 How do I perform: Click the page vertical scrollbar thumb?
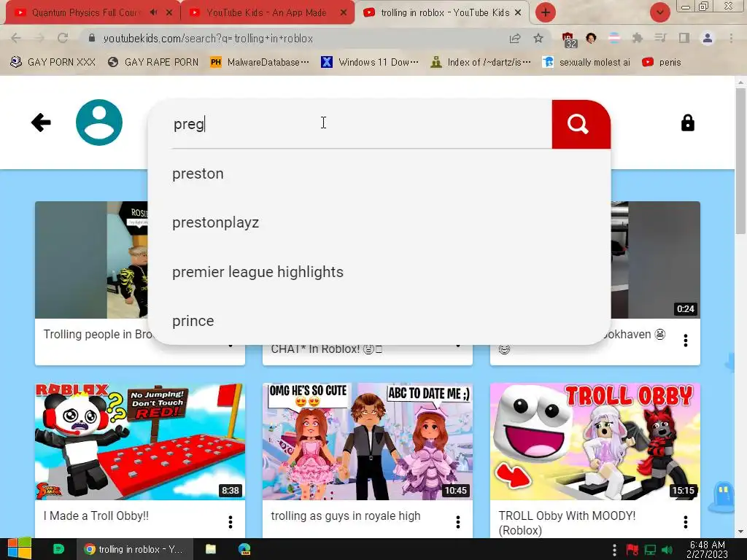click(x=740, y=160)
